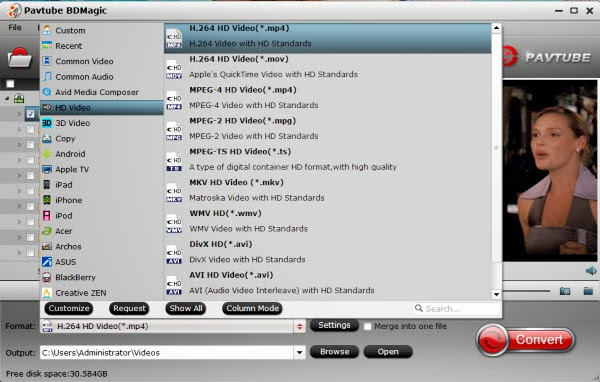Choose AVI HD Video(*.avi) format

[328, 283]
